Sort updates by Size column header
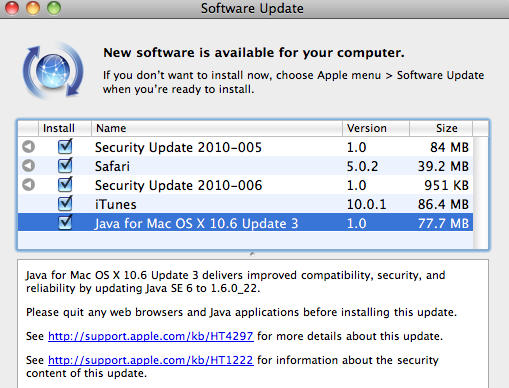The height and width of the screenshot is (388, 509). coord(441,128)
